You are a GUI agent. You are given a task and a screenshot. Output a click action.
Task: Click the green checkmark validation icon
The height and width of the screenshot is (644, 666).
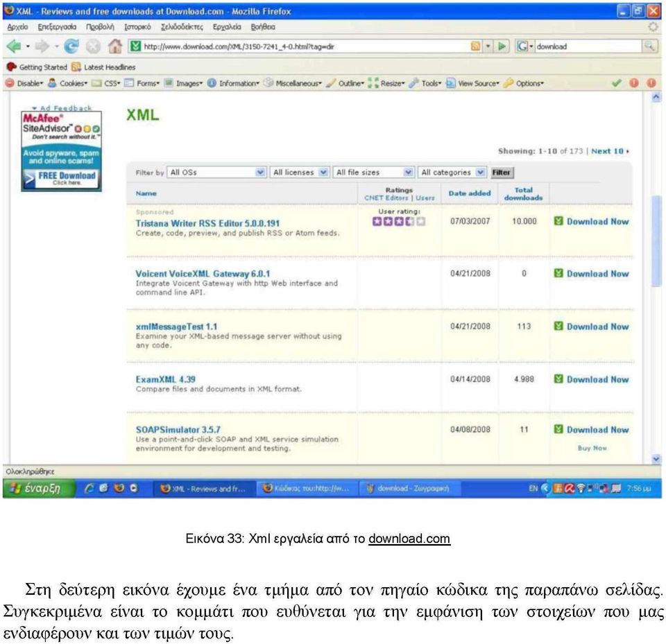[x=616, y=83]
